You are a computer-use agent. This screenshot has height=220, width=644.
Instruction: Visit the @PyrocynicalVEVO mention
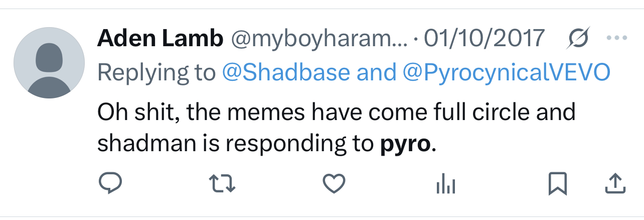click(x=506, y=73)
